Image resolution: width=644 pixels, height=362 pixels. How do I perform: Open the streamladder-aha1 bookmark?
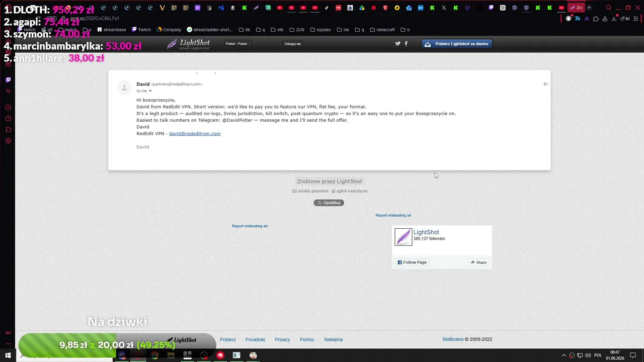point(210,30)
